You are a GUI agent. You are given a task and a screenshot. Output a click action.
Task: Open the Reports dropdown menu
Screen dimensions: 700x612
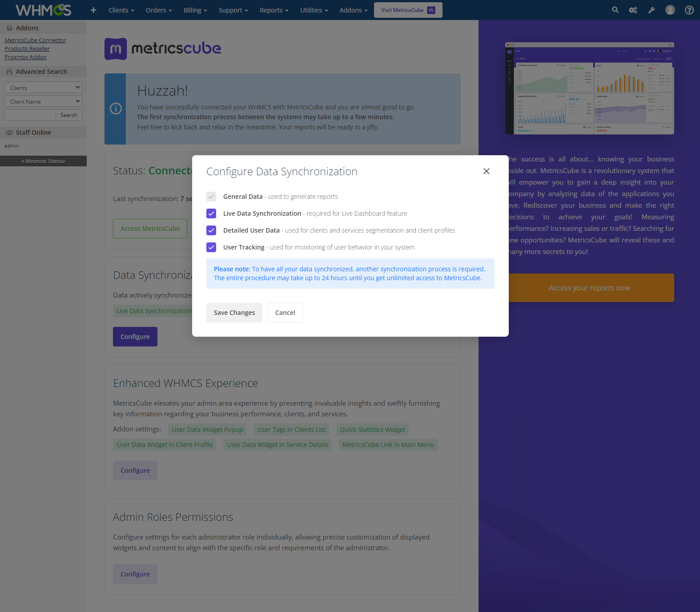[274, 10]
